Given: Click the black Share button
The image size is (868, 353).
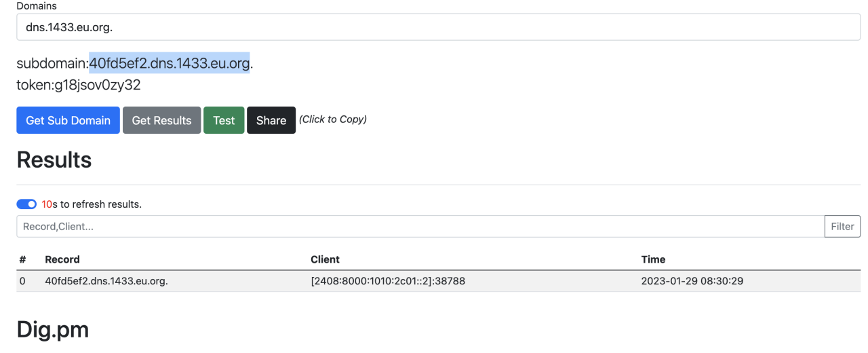Looking at the screenshot, I should [x=271, y=120].
